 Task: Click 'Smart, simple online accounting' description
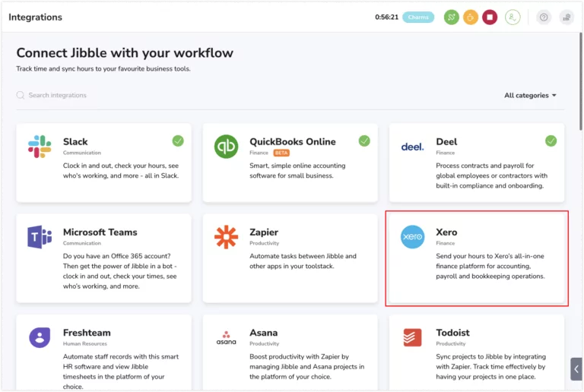(x=297, y=171)
